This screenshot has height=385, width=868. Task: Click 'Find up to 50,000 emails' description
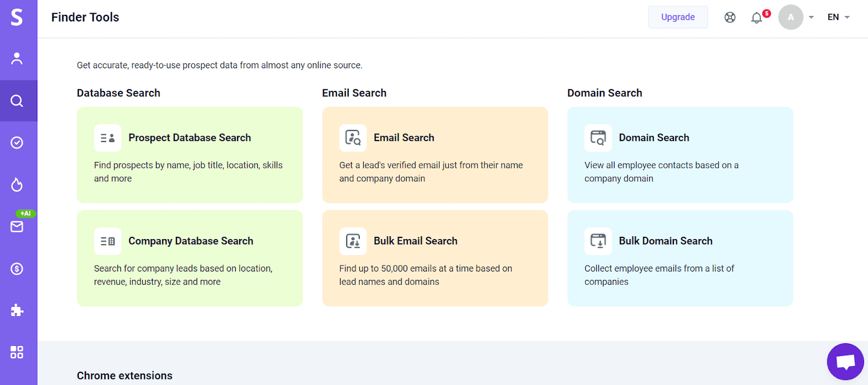tap(426, 275)
